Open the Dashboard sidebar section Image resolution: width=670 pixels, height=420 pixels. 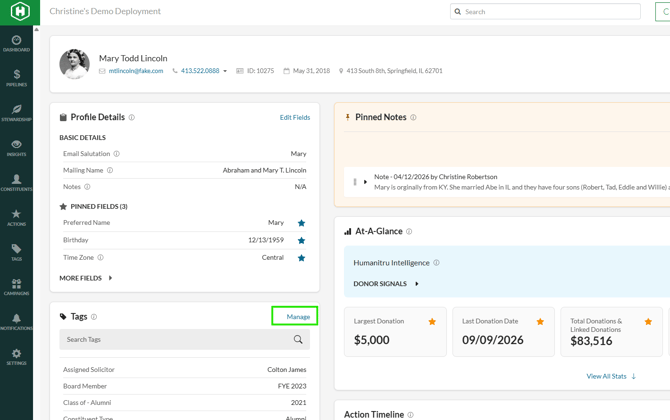click(x=16, y=44)
